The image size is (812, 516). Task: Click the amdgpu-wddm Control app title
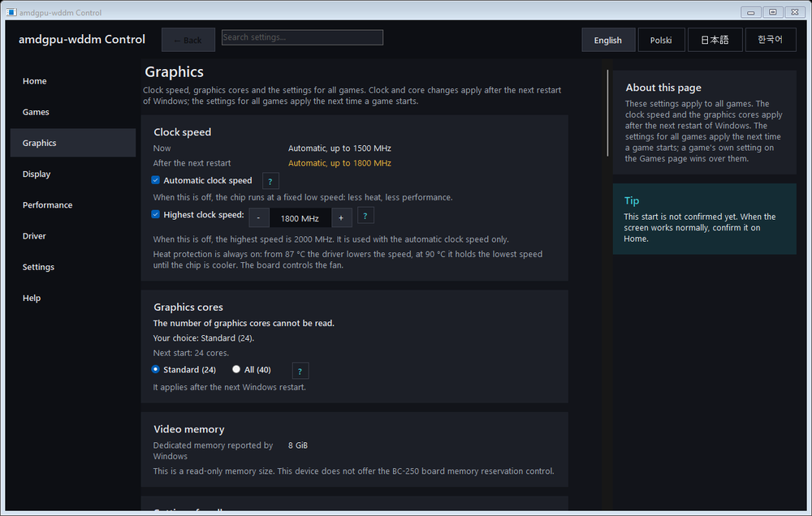[x=82, y=39]
